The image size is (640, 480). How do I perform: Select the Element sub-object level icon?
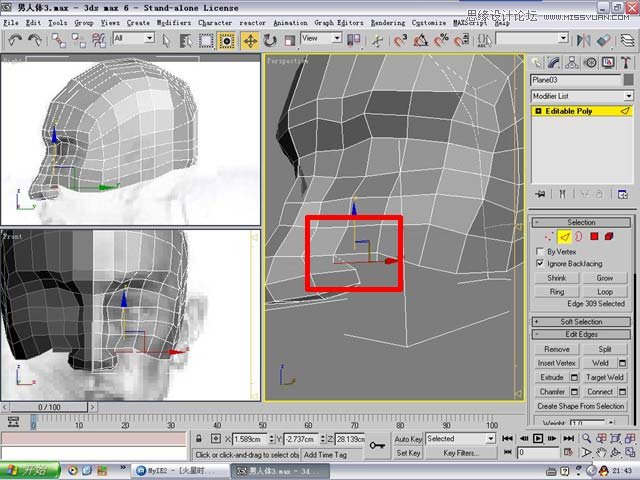coord(609,236)
